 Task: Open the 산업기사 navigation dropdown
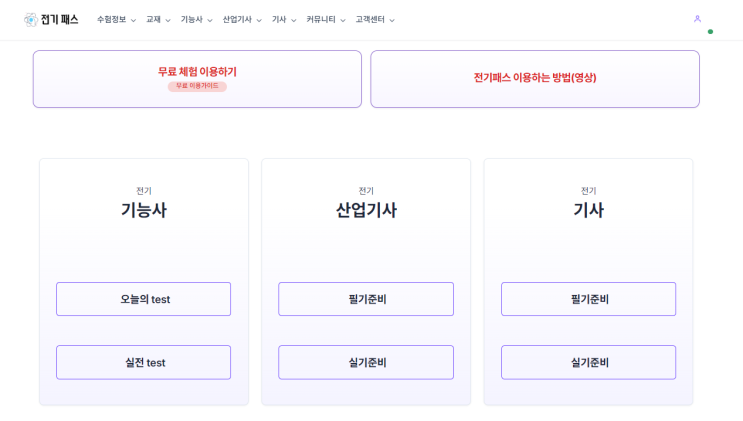point(242,19)
